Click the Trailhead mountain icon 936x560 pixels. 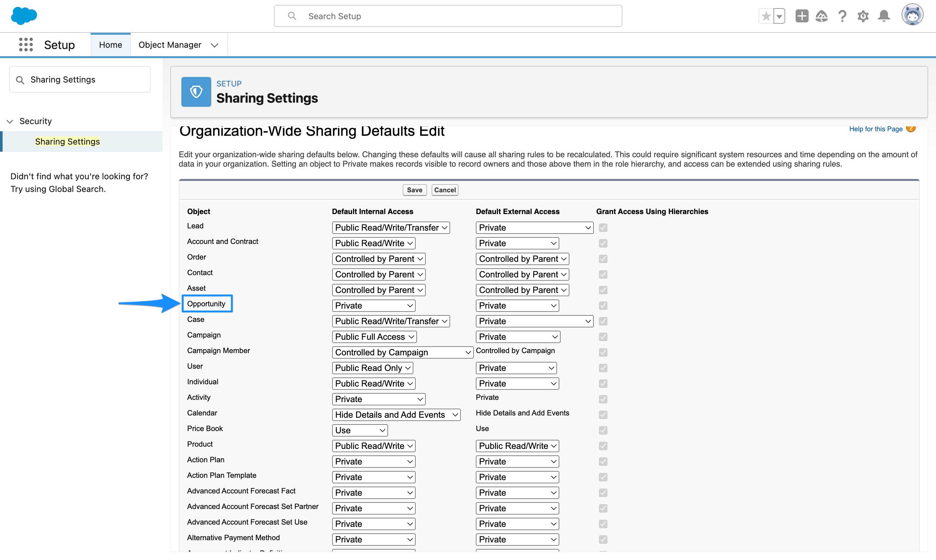point(822,16)
